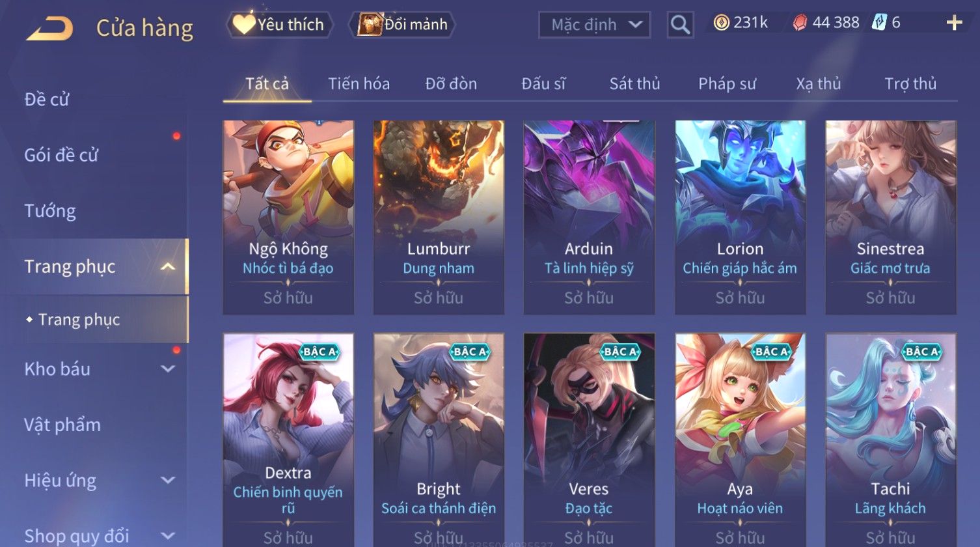This screenshot has height=547, width=980.
Task: Tap the red ruby currency icon
Action: (x=800, y=23)
